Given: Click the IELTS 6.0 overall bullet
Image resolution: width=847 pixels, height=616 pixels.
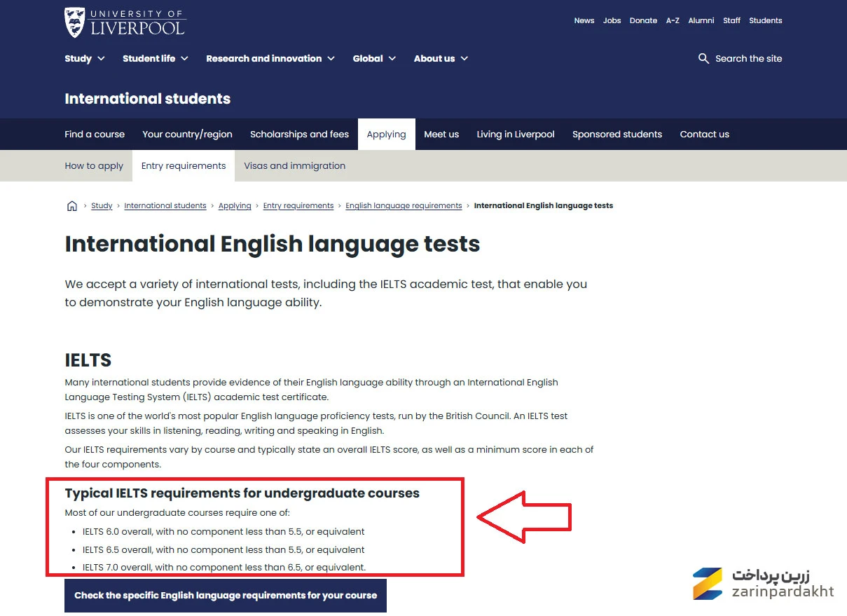Looking at the screenshot, I should pos(223,531).
